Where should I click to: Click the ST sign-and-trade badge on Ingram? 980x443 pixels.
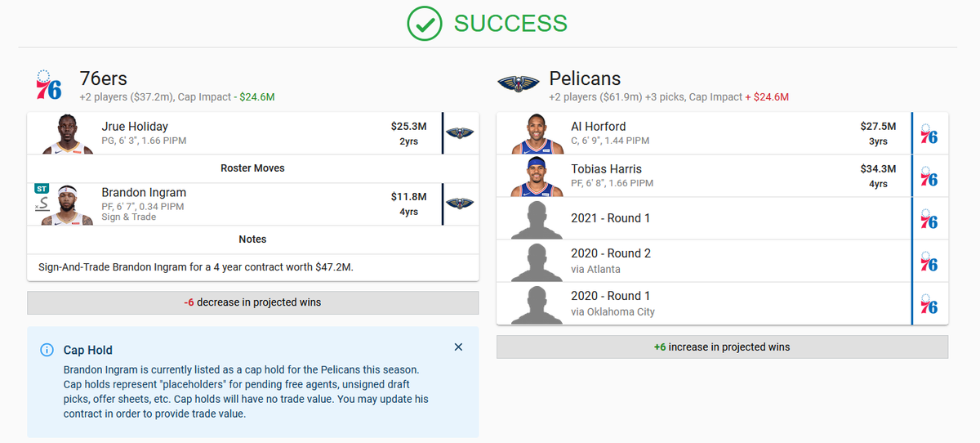[x=42, y=189]
